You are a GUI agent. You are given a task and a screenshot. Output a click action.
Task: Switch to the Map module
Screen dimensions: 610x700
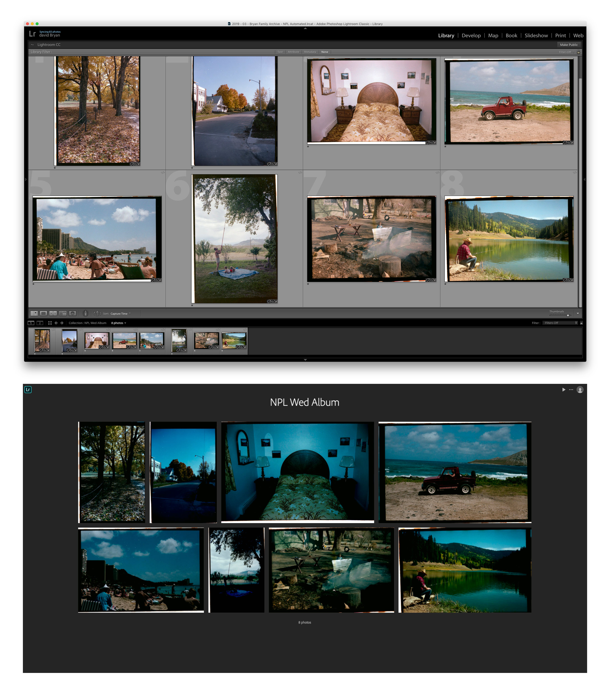click(493, 35)
